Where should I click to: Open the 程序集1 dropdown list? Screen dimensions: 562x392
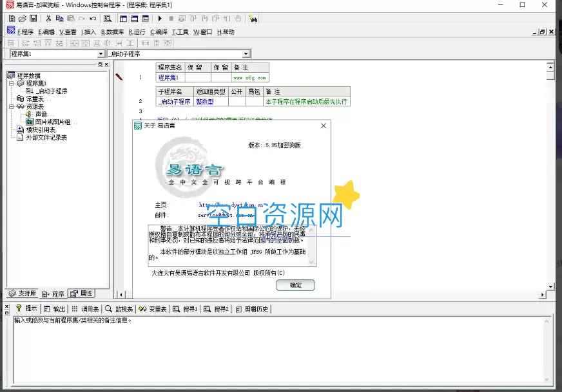coord(101,53)
